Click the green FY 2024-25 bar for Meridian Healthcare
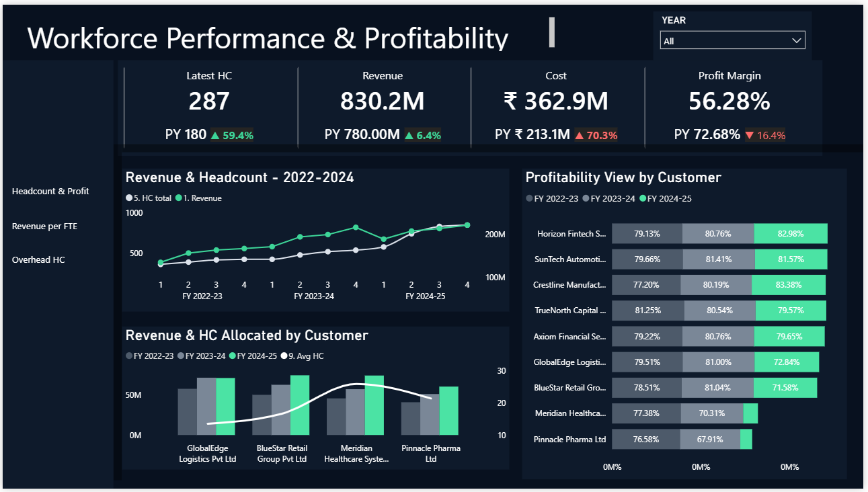This screenshot has width=868, height=492. (x=374, y=405)
